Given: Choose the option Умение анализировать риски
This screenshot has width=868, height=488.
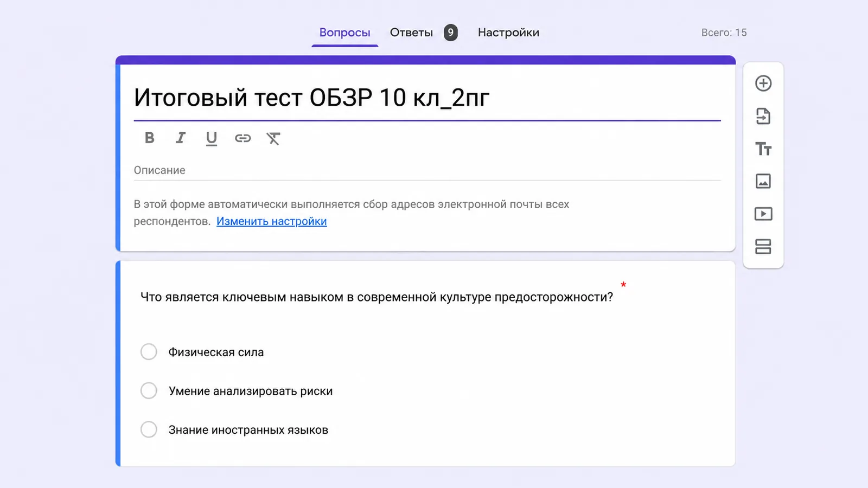Looking at the screenshot, I should coord(149,390).
